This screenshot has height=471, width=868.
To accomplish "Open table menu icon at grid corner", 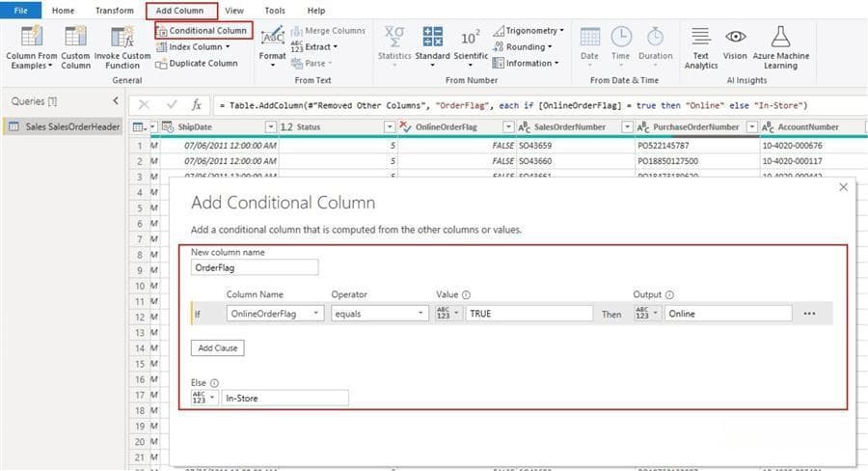I will pos(141,127).
